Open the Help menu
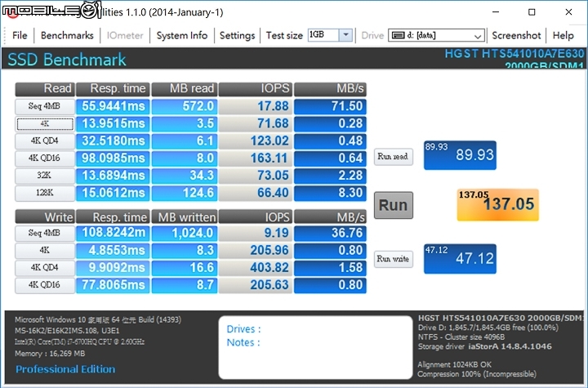Image resolution: width=588 pixels, height=388 pixels. (563, 35)
